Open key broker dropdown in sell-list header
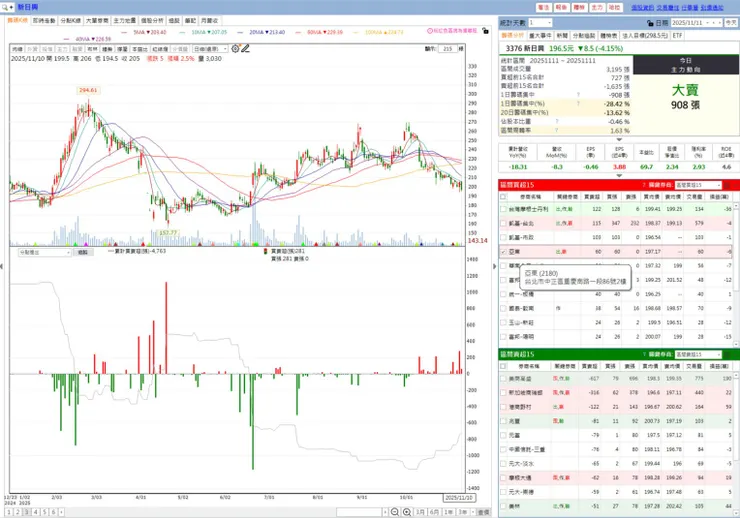740x518 pixels. (698, 354)
